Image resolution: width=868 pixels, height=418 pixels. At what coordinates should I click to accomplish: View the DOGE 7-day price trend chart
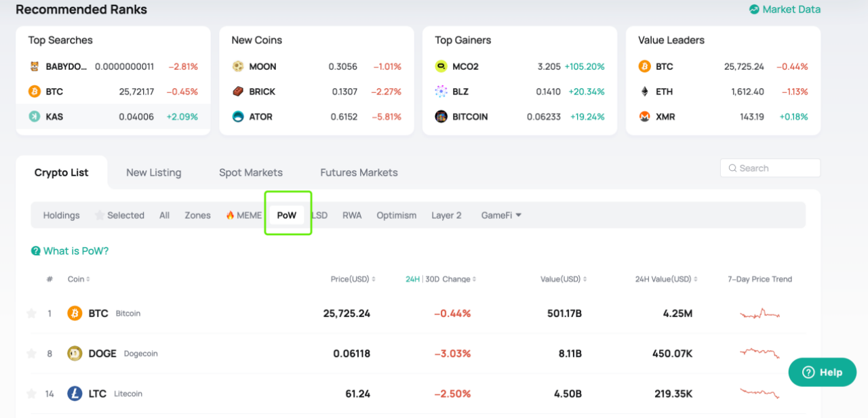tap(759, 353)
